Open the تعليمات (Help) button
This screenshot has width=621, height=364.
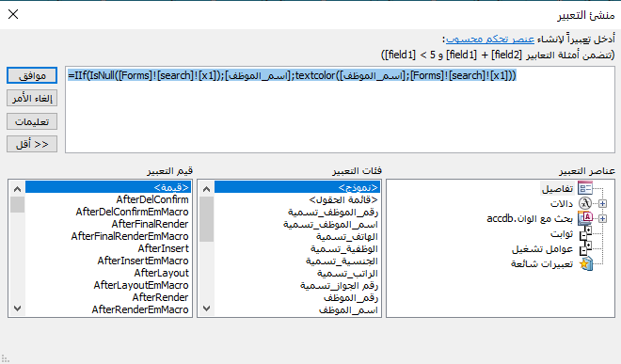32,121
